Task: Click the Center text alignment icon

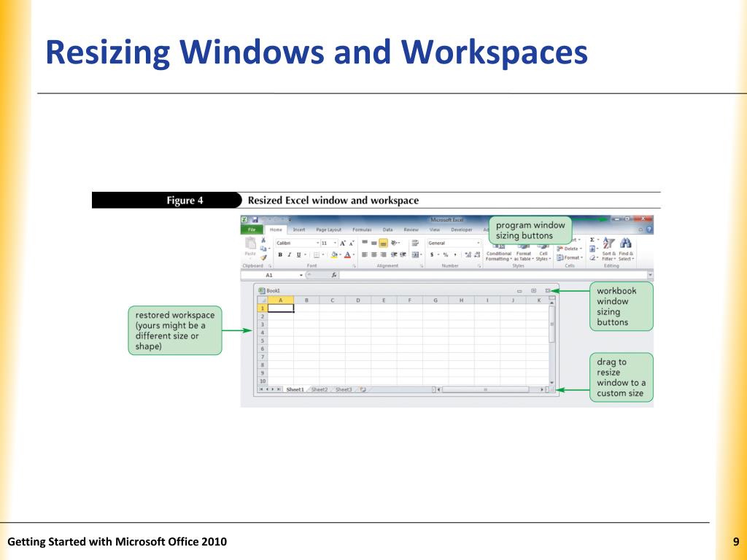Action: (374, 254)
